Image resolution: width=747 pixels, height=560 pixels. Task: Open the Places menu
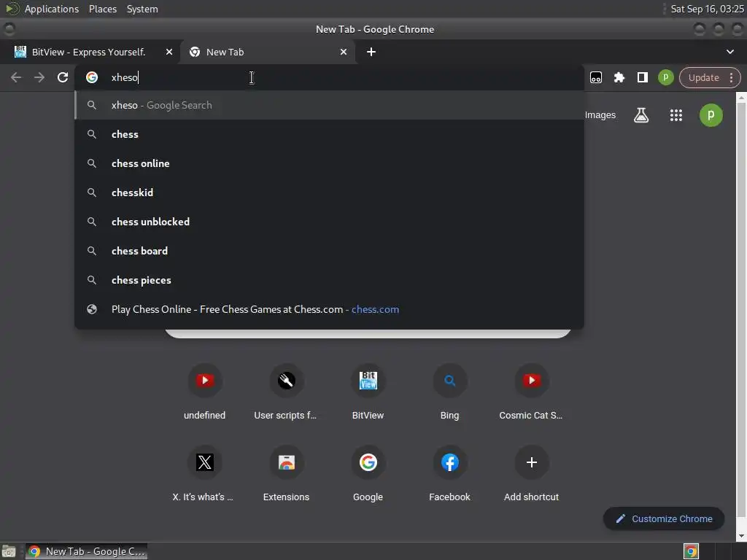click(103, 9)
